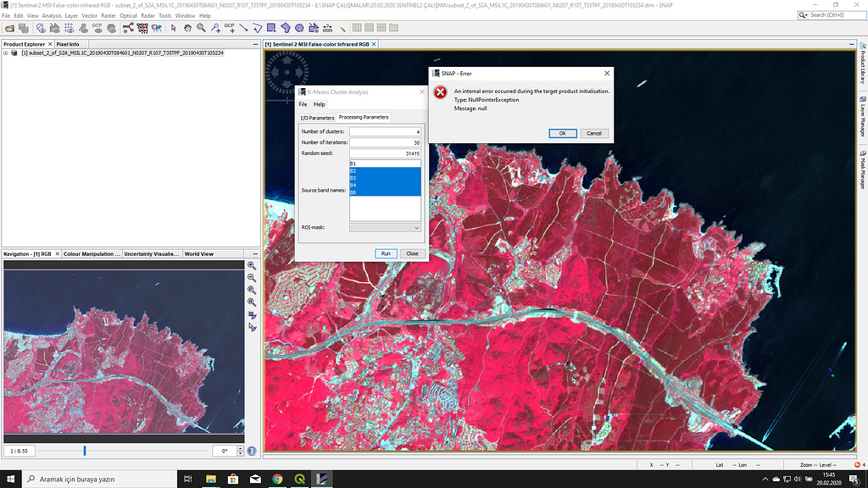Click the Number of clusters input field
Viewport: 868px width, 488px height.
point(385,131)
